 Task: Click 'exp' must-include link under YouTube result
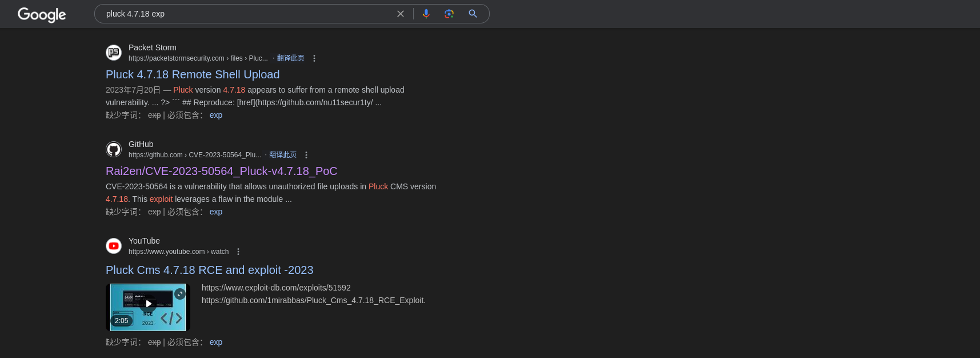pos(216,342)
